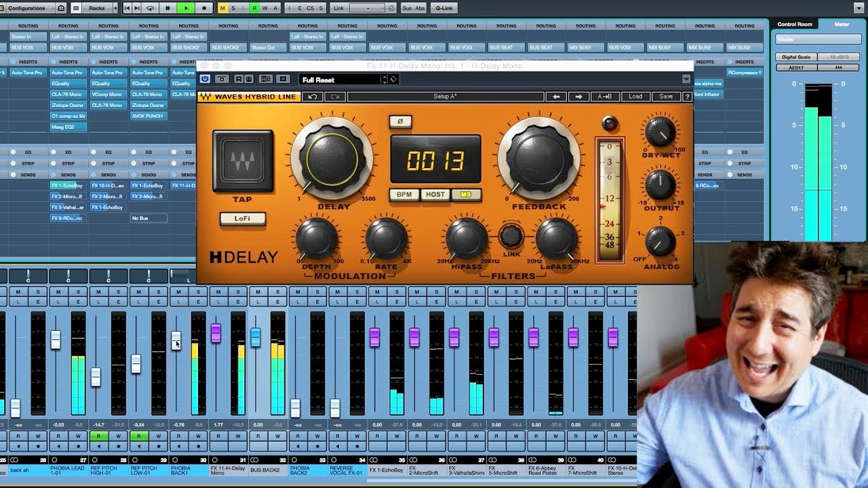Viewport: 868px width, 488px height.
Task: Solo the PHOBIA LEAD 1-01 channel
Action: (78, 292)
